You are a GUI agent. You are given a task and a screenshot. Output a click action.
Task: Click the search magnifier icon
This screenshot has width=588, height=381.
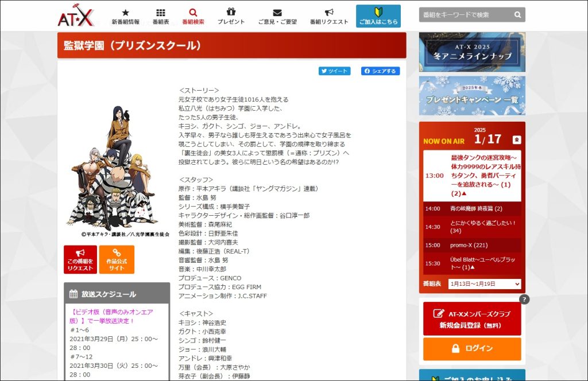(x=517, y=14)
